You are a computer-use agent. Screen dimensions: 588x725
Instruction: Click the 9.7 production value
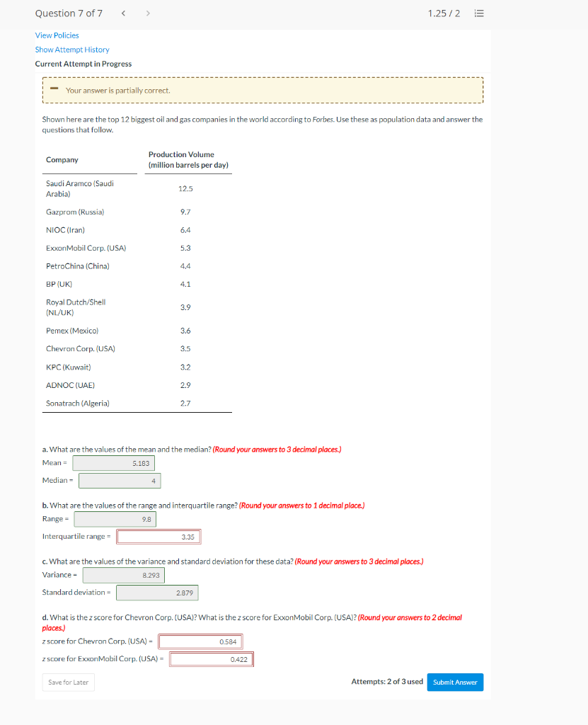[185, 212]
